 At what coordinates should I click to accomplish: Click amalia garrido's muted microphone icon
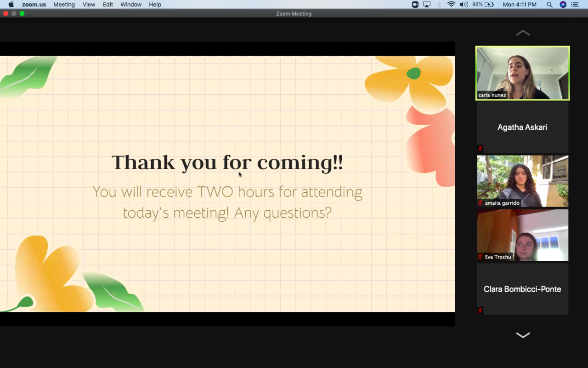(480, 203)
